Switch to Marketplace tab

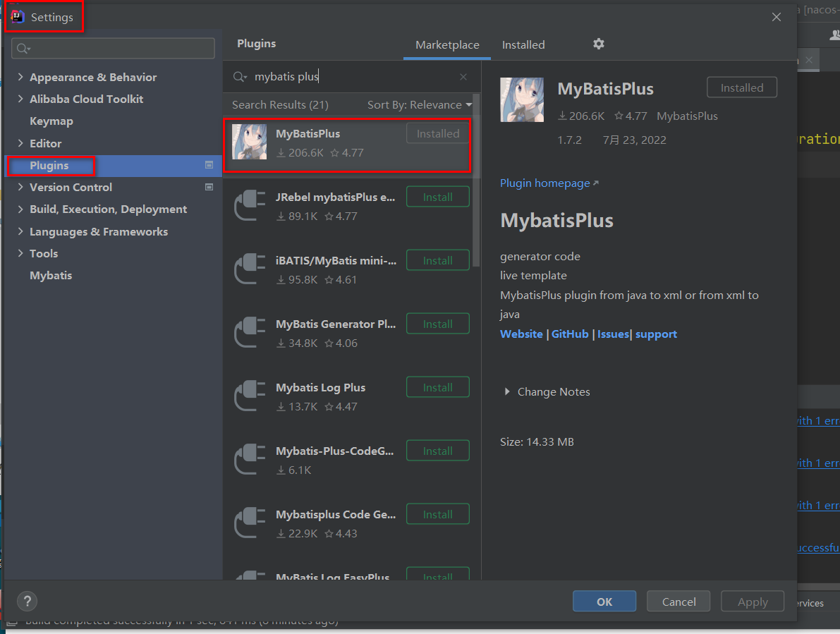pos(447,45)
